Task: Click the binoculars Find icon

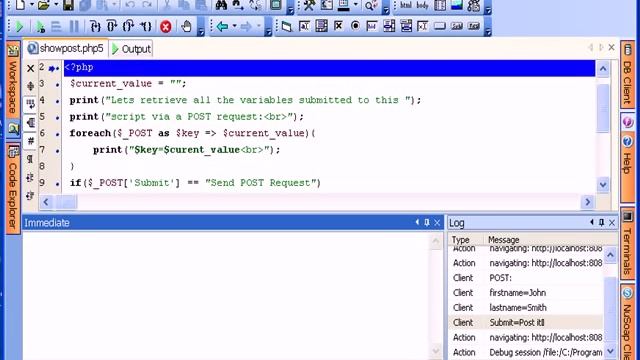Action: tap(221, 5)
